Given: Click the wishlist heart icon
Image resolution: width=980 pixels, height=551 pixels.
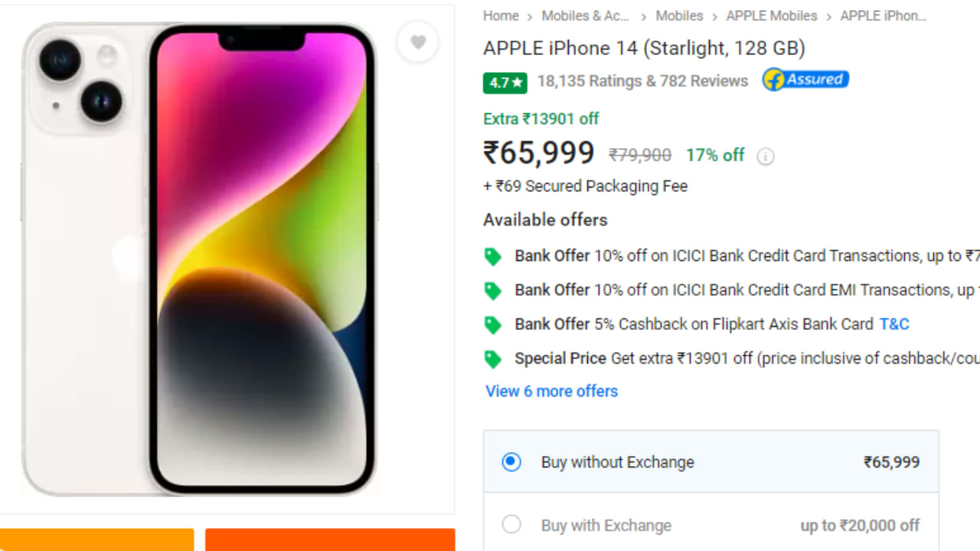Looking at the screenshot, I should click(x=417, y=42).
